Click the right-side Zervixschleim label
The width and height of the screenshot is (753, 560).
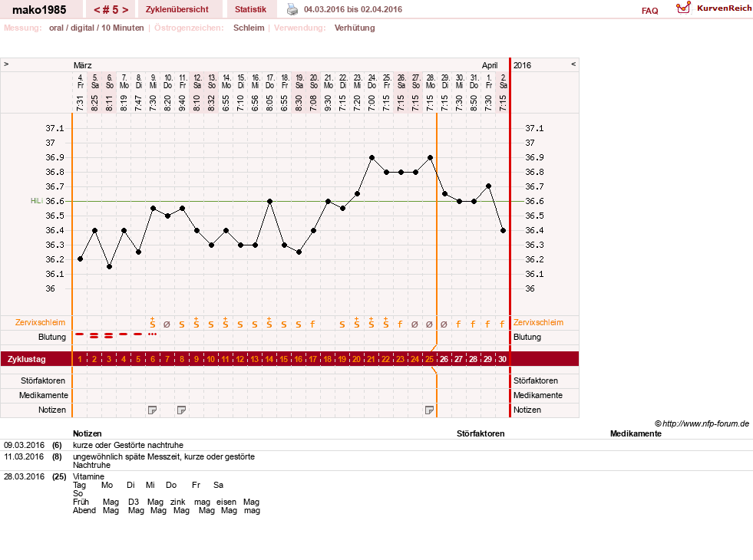point(538,322)
